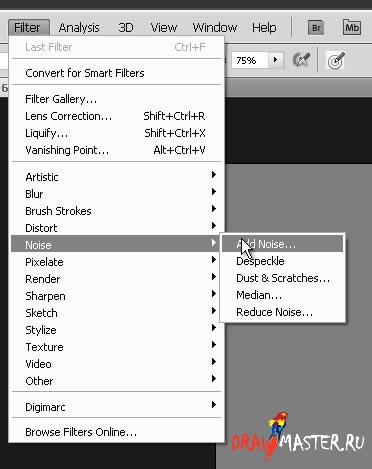Click the airbrush icon next to 75%
The image size is (372, 469).
point(301,60)
